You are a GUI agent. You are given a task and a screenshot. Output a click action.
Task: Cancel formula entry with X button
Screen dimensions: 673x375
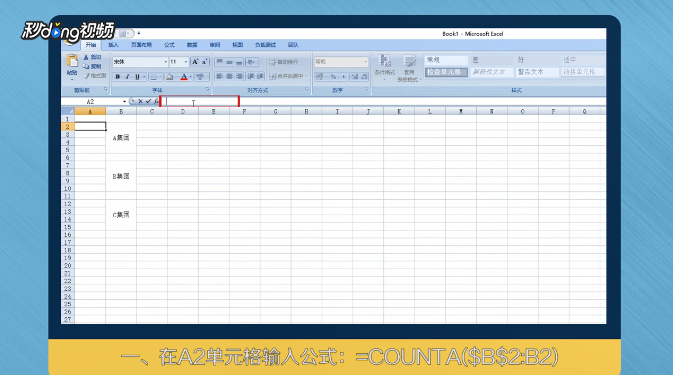click(x=140, y=101)
